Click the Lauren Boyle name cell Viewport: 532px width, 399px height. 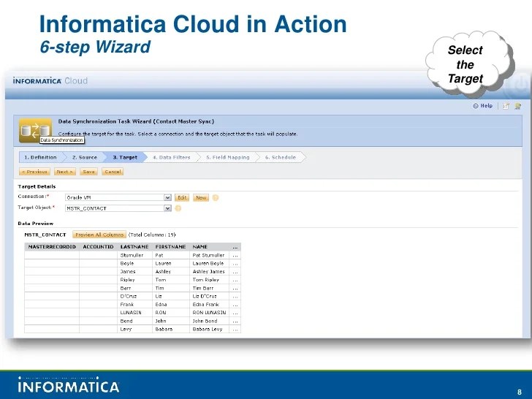pos(209,263)
